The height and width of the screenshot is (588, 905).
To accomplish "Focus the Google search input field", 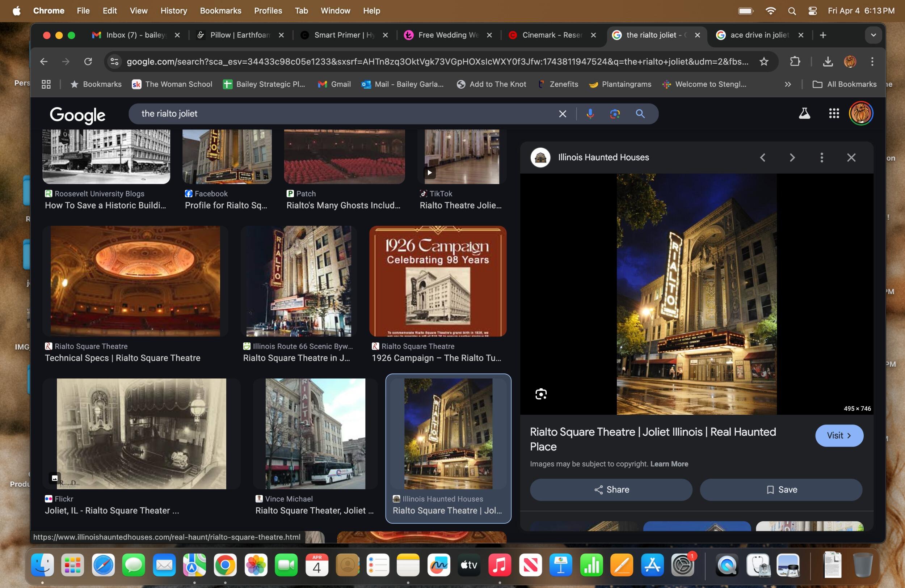I will coord(342,114).
